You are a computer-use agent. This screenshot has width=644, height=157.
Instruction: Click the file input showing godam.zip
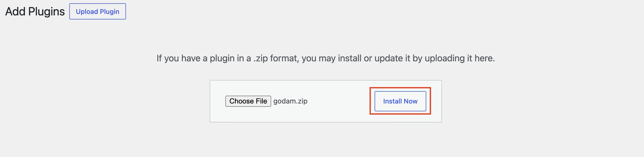tap(266, 101)
